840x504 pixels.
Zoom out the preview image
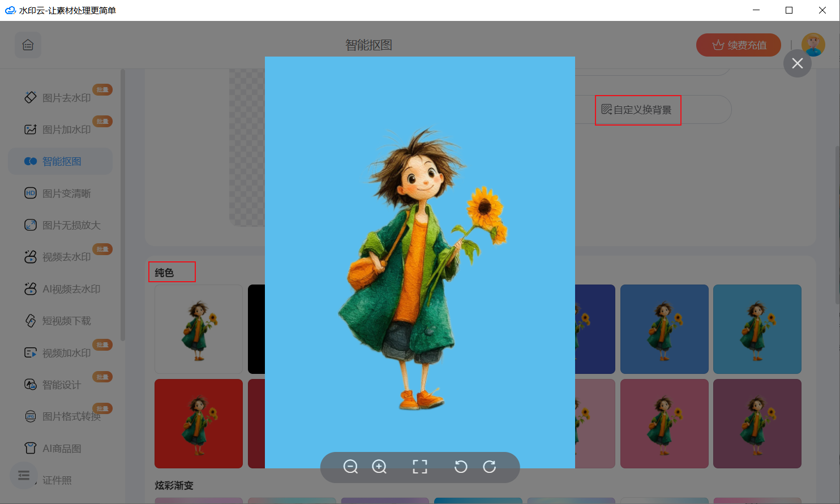pyautogui.click(x=350, y=467)
